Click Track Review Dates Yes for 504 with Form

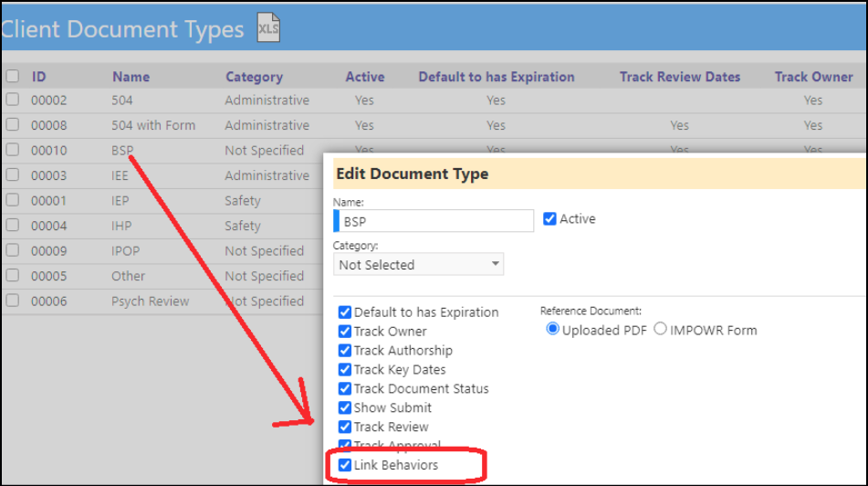coord(679,125)
